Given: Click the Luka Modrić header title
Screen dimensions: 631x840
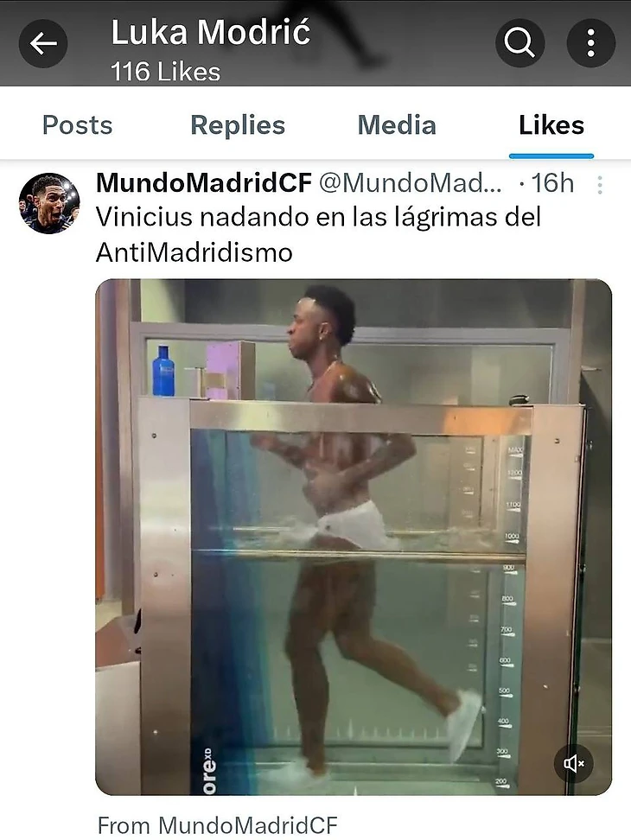Looking at the screenshot, I should (211, 32).
